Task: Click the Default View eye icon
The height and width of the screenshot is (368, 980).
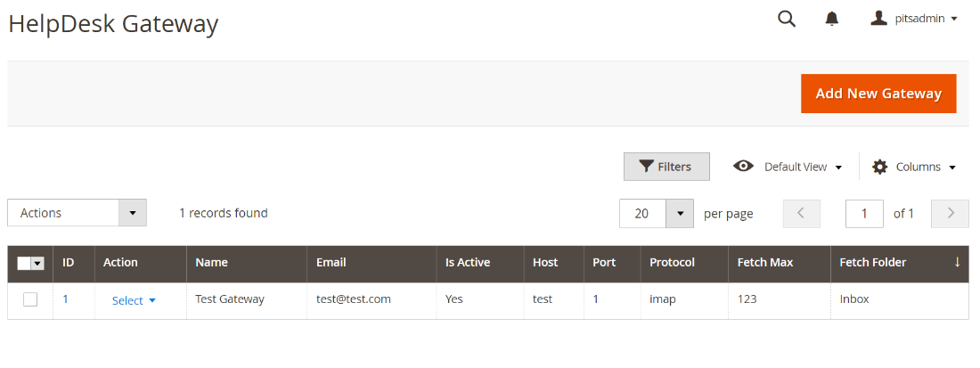Action: pyautogui.click(x=743, y=167)
